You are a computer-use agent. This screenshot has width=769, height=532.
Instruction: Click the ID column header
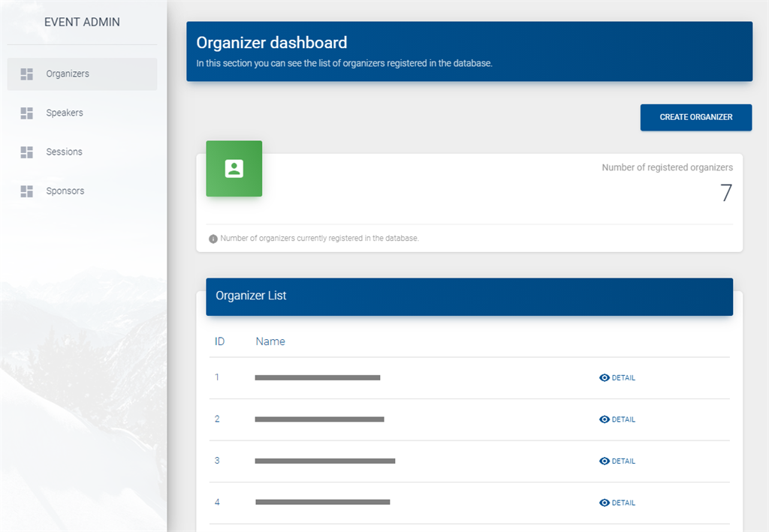(219, 341)
